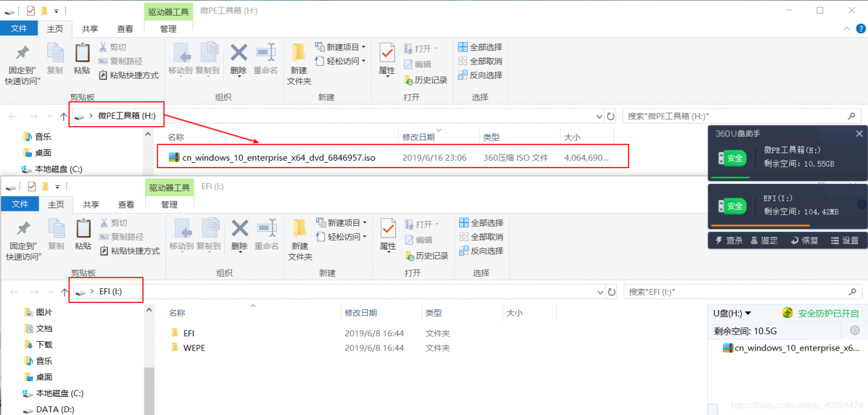The width and height of the screenshot is (868, 415).
Task: Open 文件 menu in H: window
Action: 19,28
